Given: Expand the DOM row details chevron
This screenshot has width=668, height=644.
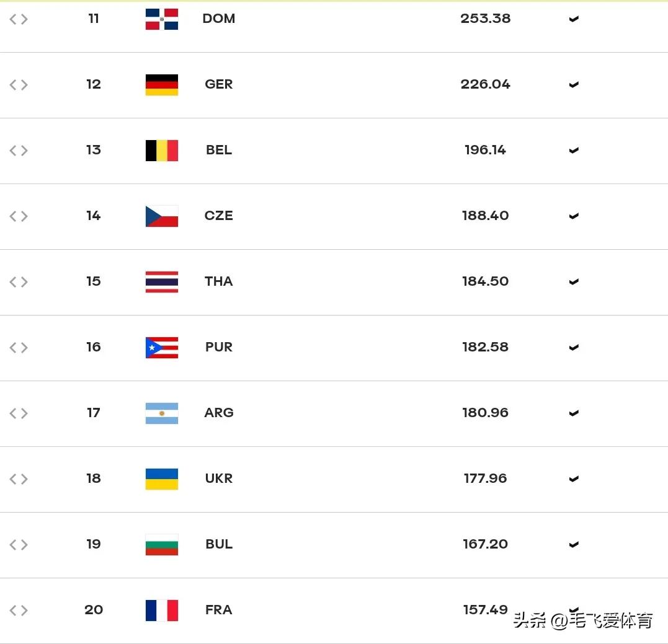Looking at the screenshot, I should click(574, 19).
